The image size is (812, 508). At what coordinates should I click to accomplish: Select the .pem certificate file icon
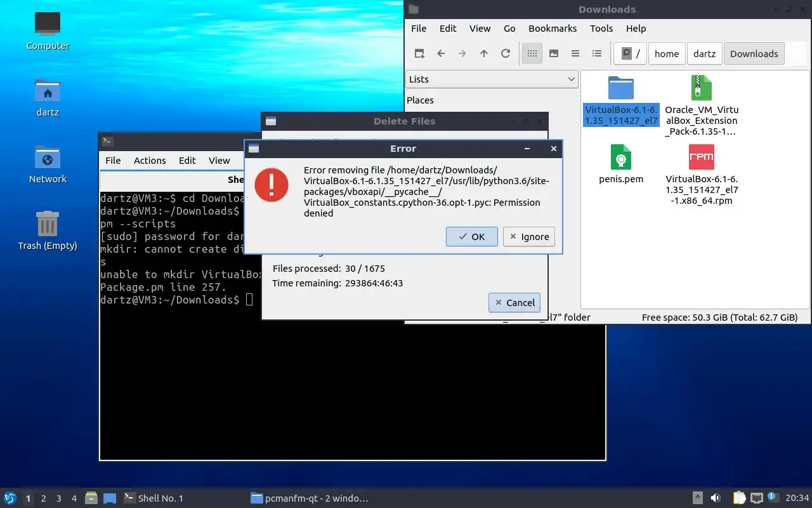tap(621, 157)
